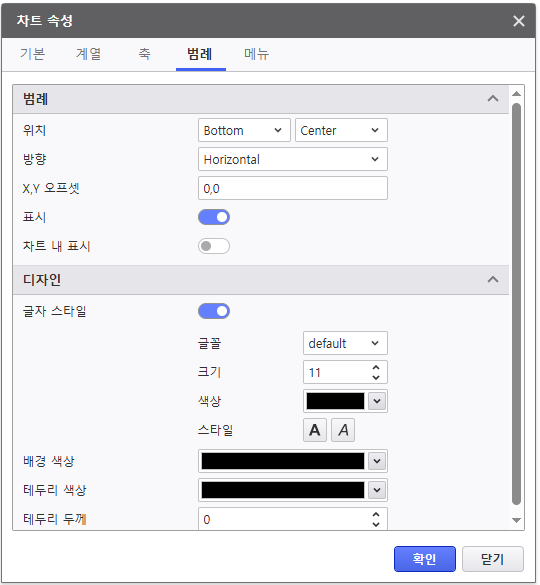This screenshot has height=585, width=540.
Task: Open the Center alignment dropdown
Action: coord(341,130)
